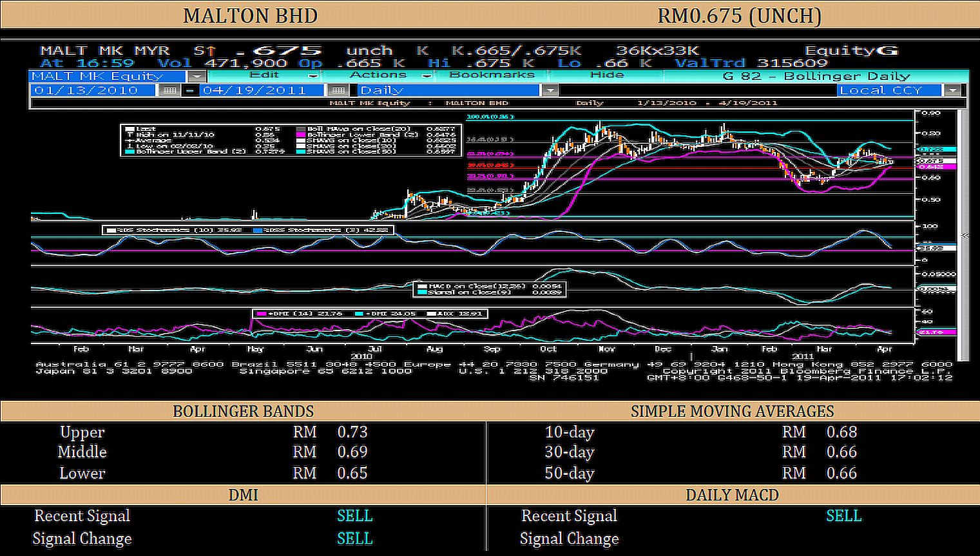Click the Hide button in toolbar
This screenshot has width=980, height=556.
click(607, 75)
